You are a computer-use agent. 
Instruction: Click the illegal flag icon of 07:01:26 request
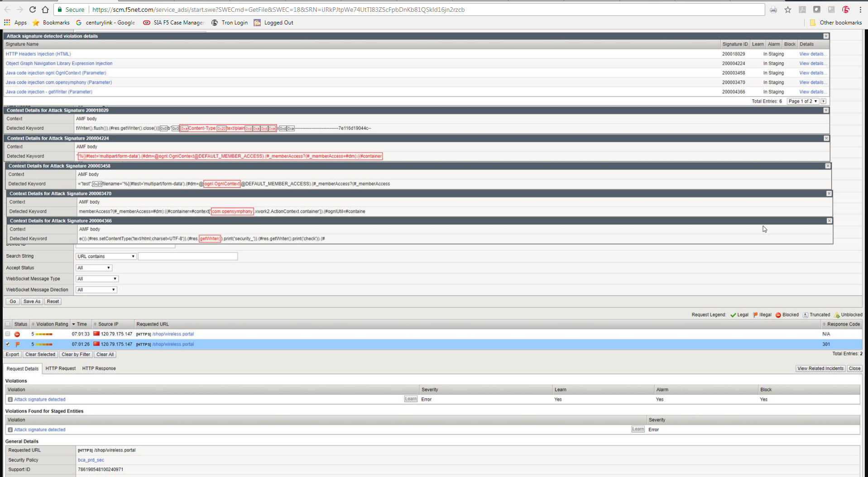[18, 344]
